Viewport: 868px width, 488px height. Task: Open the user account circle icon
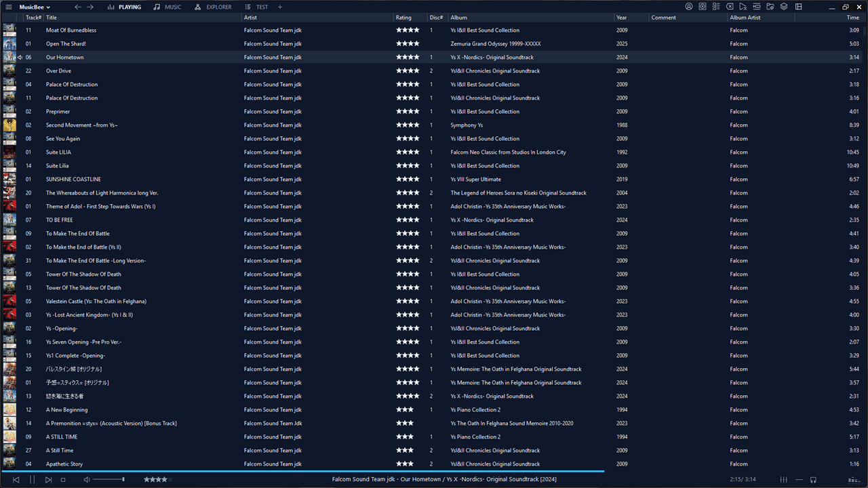pyautogui.click(x=689, y=7)
